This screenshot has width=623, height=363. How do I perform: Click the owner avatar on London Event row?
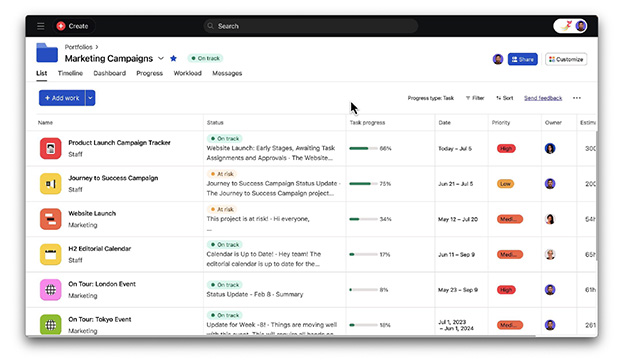pos(549,290)
